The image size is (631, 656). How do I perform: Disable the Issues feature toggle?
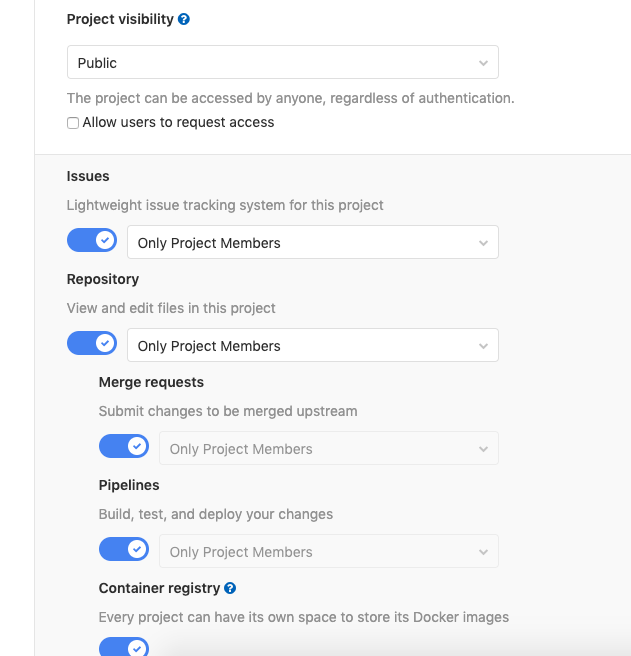[x=92, y=241]
